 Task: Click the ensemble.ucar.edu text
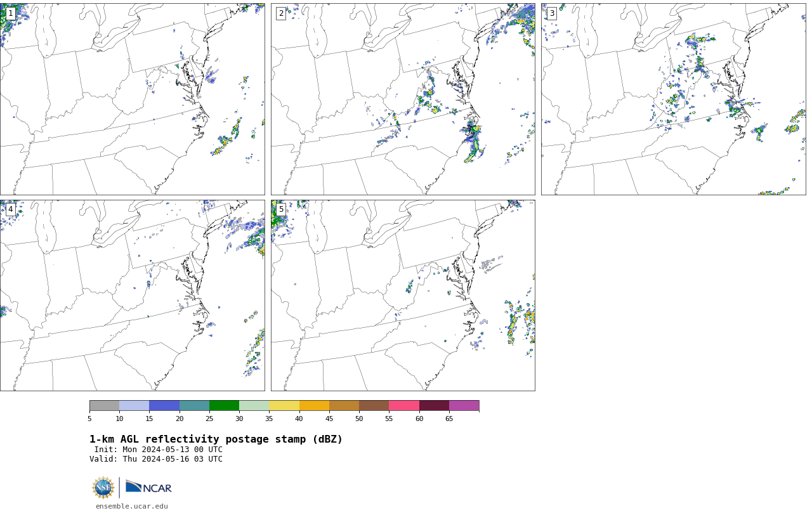132,506
